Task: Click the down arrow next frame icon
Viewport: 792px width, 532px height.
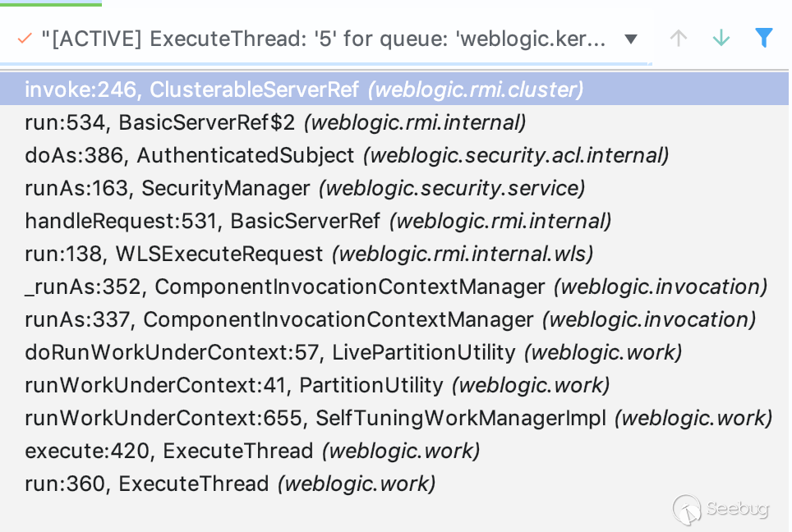Action: coord(721,39)
